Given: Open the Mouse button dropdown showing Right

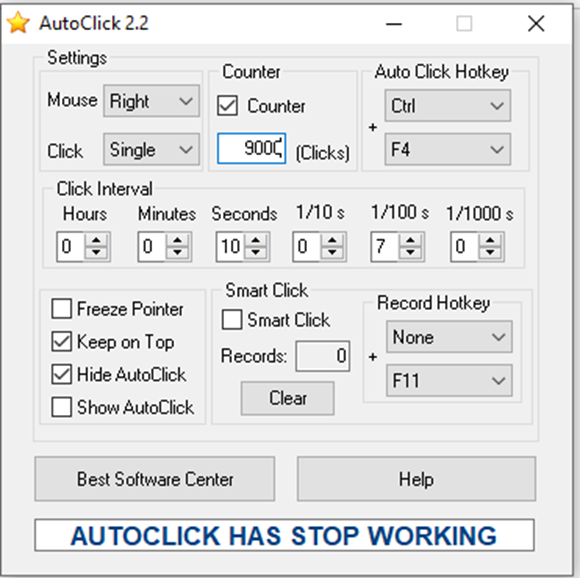Looking at the screenshot, I should point(152,101).
